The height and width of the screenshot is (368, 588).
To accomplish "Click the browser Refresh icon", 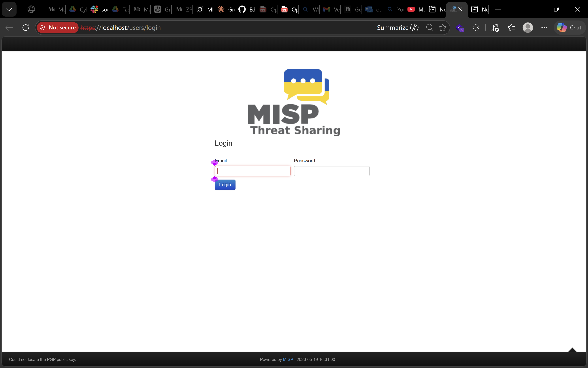I will 26,27.
